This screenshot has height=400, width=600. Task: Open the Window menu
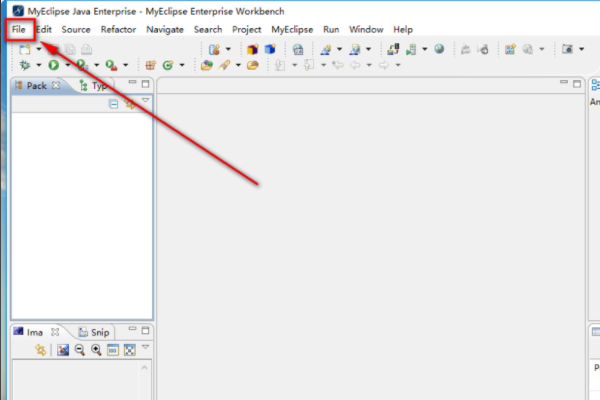tap(366, 29)
